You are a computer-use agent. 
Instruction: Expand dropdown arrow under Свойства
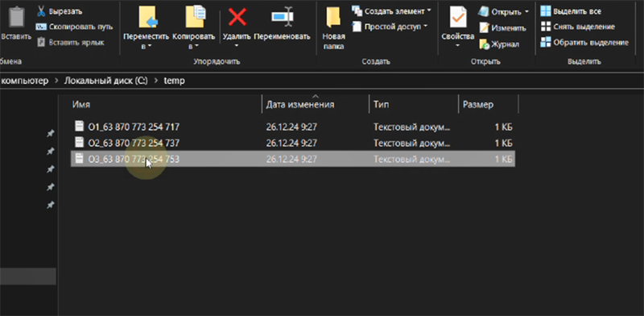[458, 45]
